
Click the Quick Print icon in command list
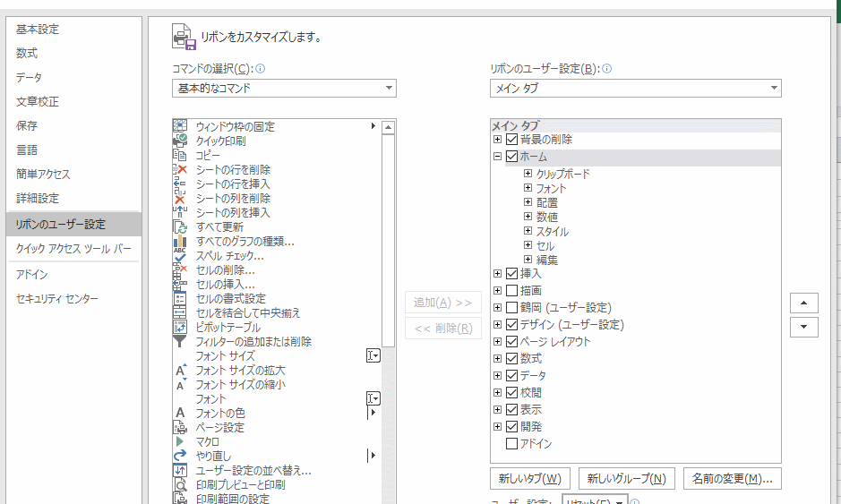(179, 141)
